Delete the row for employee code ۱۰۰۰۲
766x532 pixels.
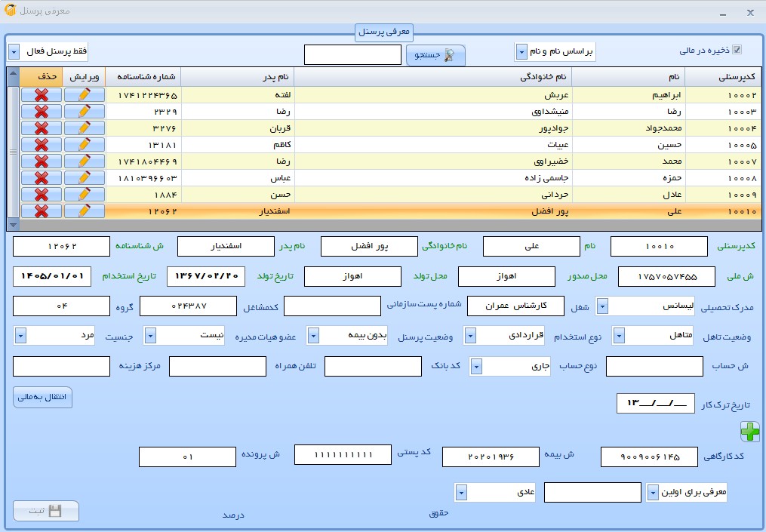(42, 95)
